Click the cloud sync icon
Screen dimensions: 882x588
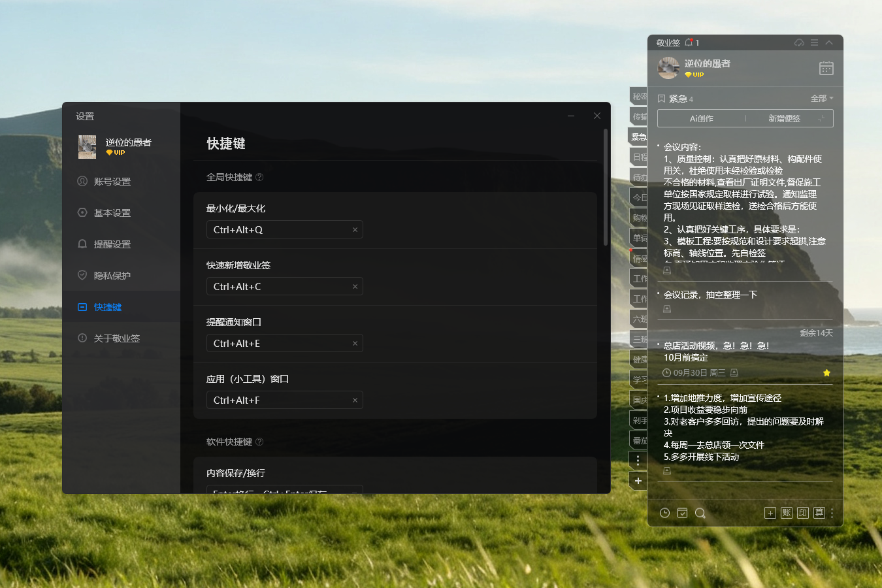click(x=799, y=42)
